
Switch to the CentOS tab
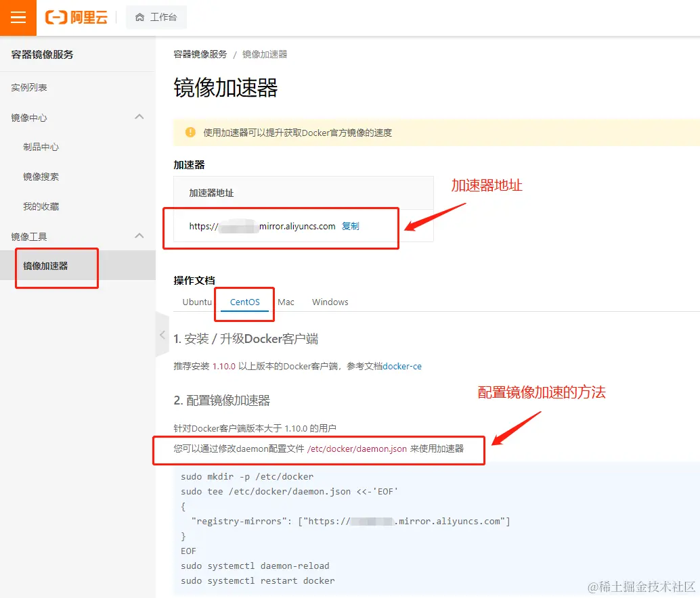coord(244,302)
